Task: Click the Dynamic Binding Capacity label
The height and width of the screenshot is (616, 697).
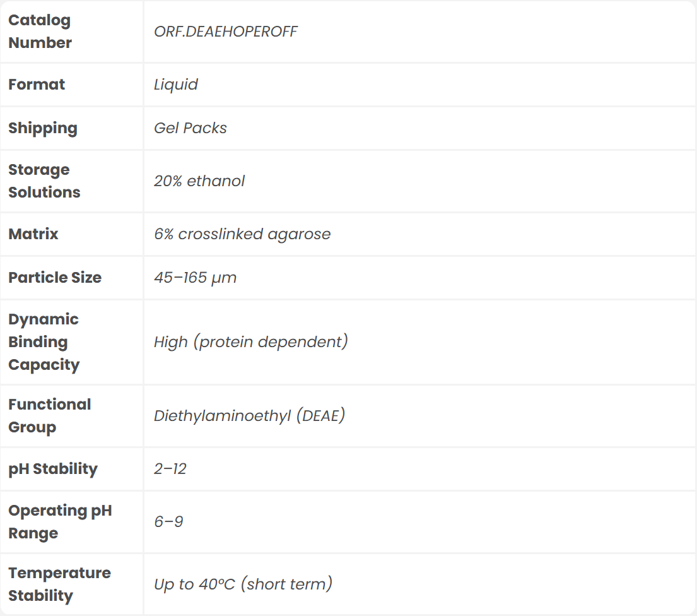Action: [x=44, y=342]
